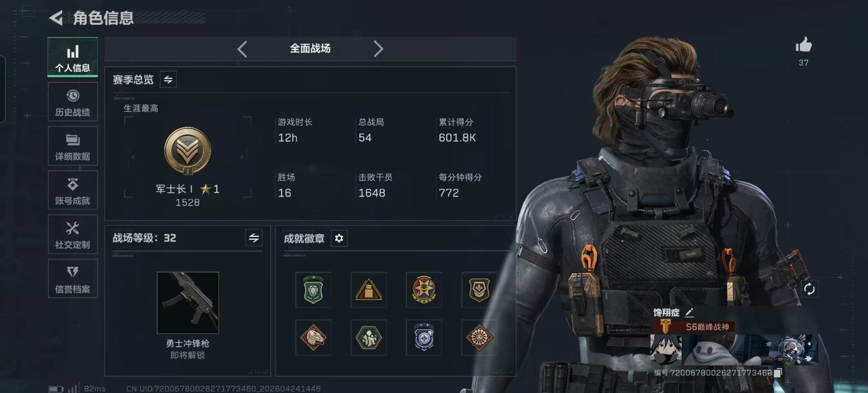Image resolution: width=868 pixels, height=393 pixels.
Task: Open 社交定制 customization tab
Action: [73, 234]
